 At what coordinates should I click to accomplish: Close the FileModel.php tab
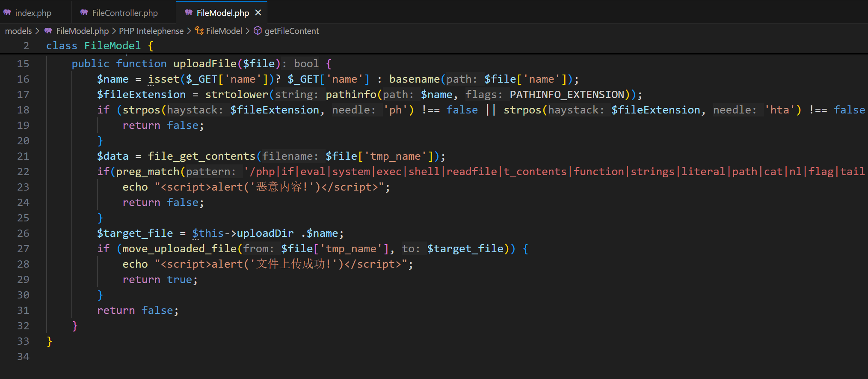pos(258,13)
